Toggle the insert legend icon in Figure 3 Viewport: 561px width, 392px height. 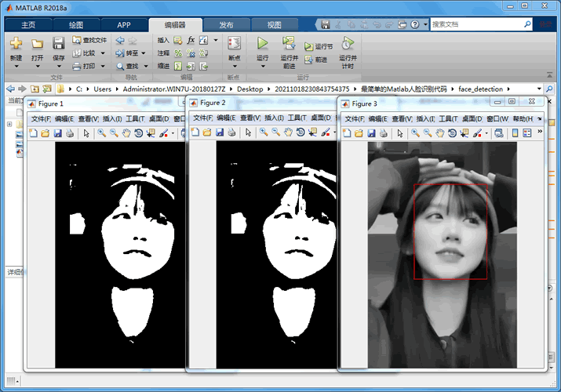tap(529, 133)
